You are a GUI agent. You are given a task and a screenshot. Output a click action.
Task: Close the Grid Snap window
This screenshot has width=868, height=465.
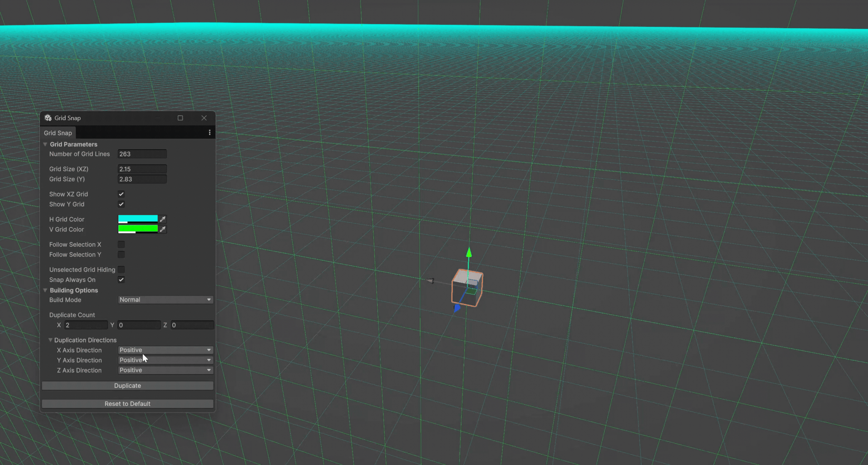pos(204,118)
